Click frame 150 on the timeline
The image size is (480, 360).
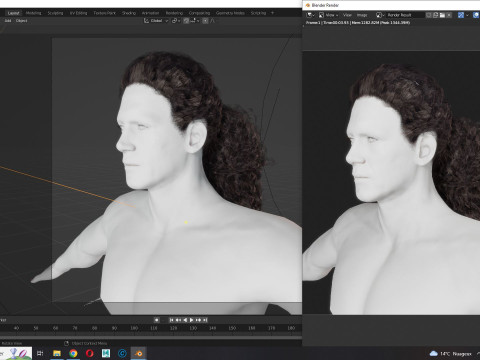point(232,328)
